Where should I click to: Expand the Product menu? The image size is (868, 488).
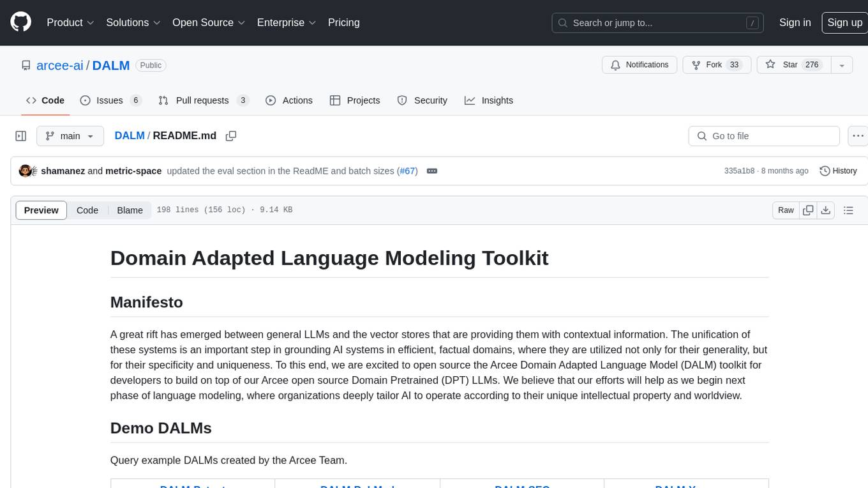point(70,22)
